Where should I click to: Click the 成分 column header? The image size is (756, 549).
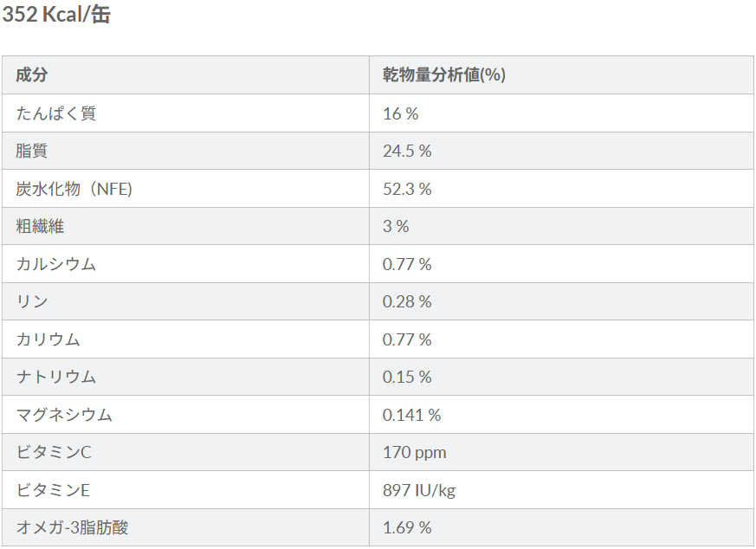31,75
